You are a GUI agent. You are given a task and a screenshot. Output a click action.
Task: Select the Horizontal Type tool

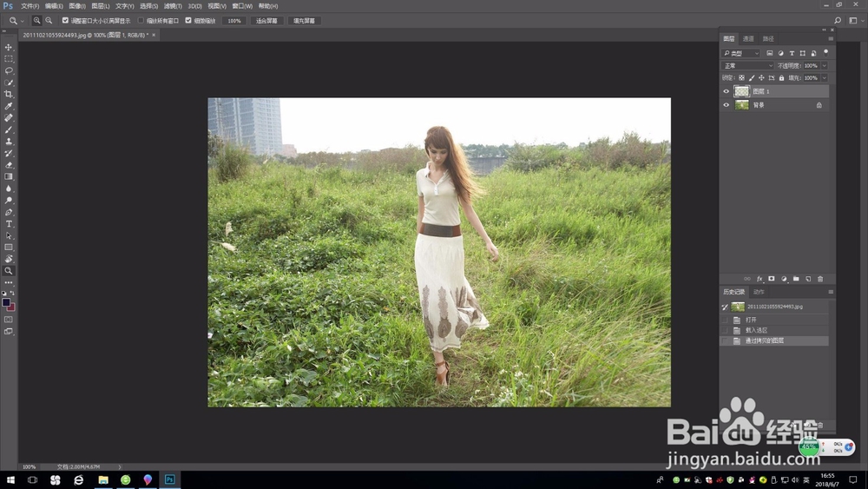click(9, 224)
